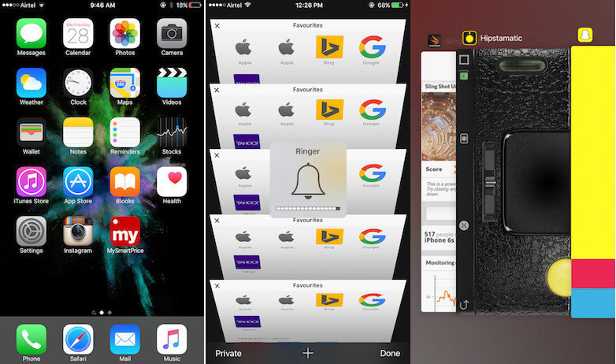Launch the Maps app

click(x=125, y=83)
